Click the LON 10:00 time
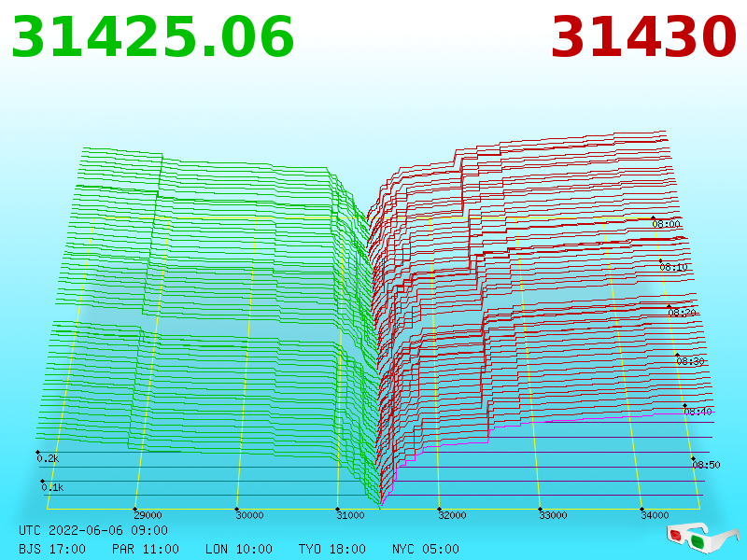Viewport: 747px width, 560px height. pos(239,549)
